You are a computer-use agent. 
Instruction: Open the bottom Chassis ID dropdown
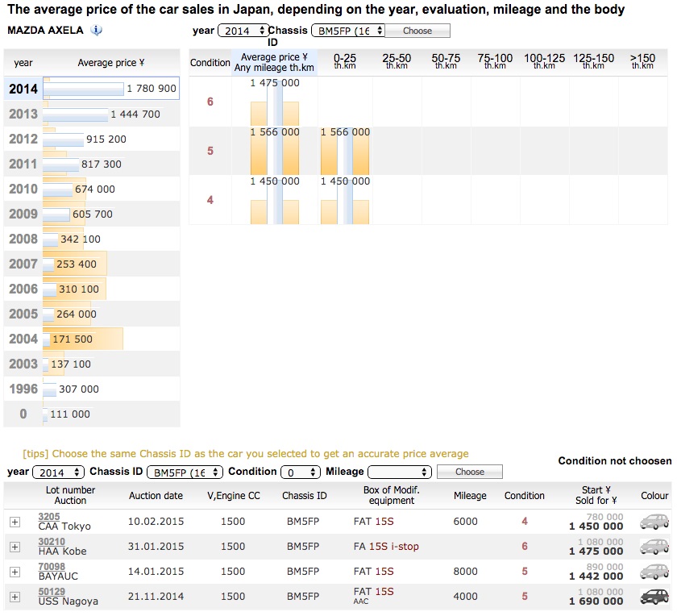(x=185, y=472)
